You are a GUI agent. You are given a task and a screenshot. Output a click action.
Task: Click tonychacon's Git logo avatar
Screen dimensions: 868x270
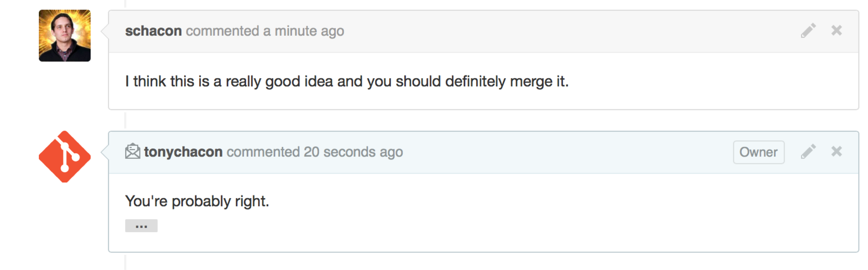point(65,156)
